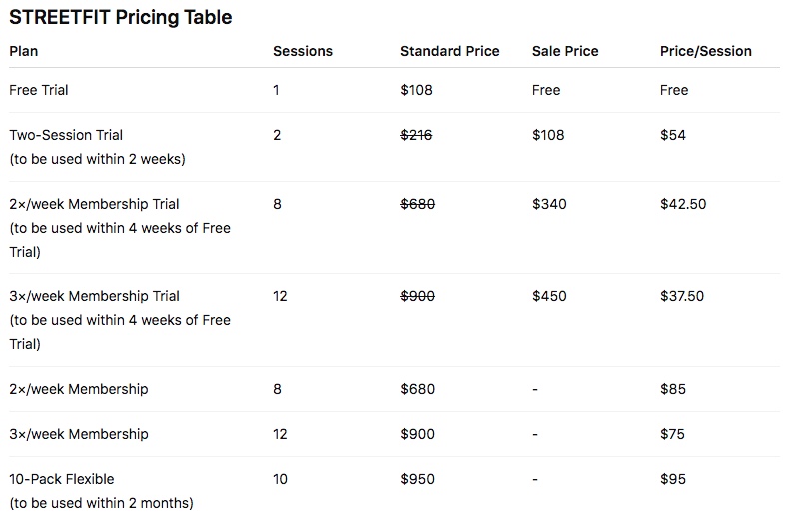Click the Sessions column header
Viewport: 788px width, 532px height.
click(303, 51)
